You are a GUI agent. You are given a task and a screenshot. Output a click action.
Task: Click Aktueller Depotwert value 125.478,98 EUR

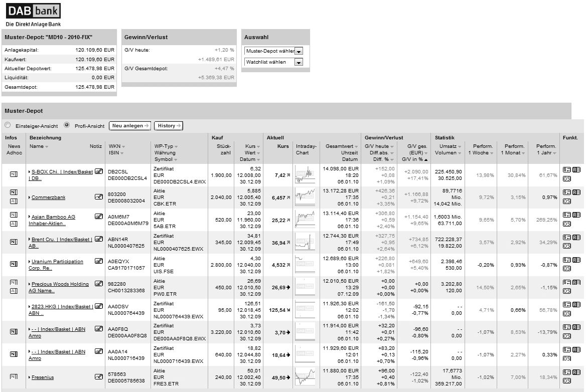click(95, 69)
